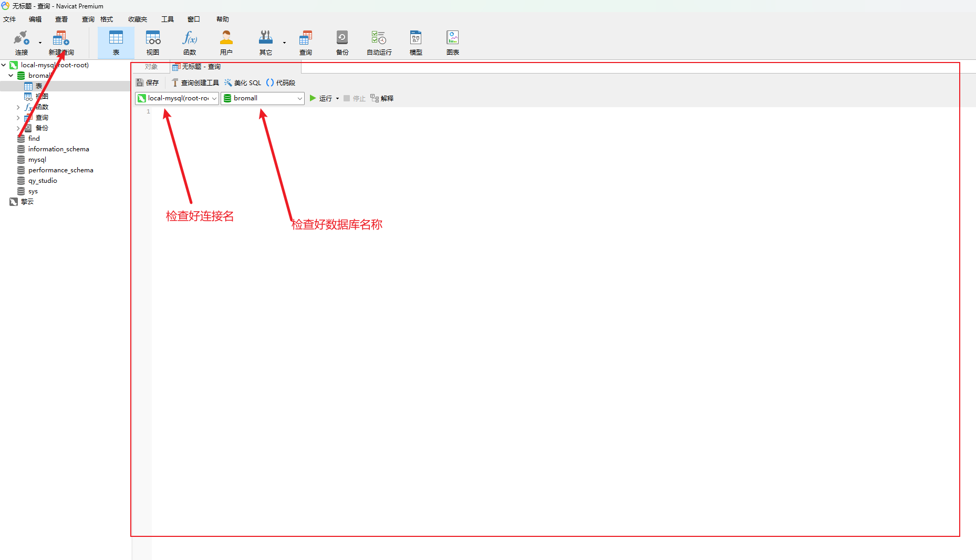Open the 图表 (Charts) toolbar icon
The height and width of the screenshot is (560, 976).
(453, 43)
